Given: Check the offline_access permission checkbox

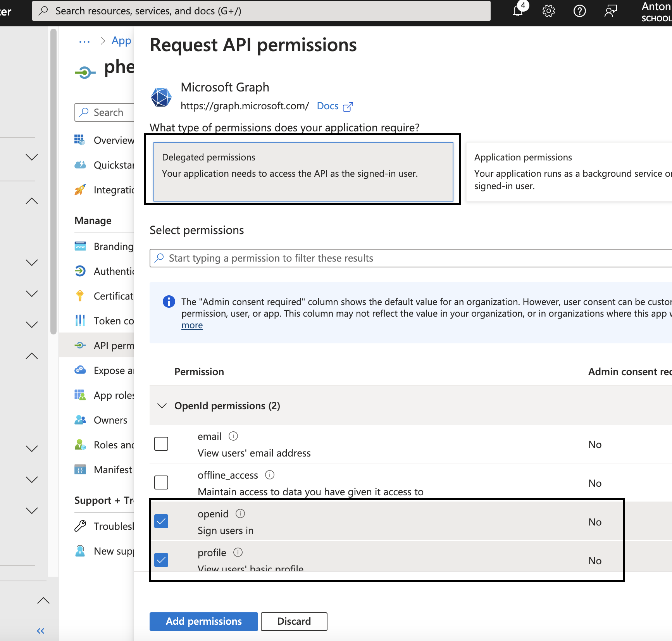Looking at the screenshot, I should pyautogui.click(x=161, y=482).
